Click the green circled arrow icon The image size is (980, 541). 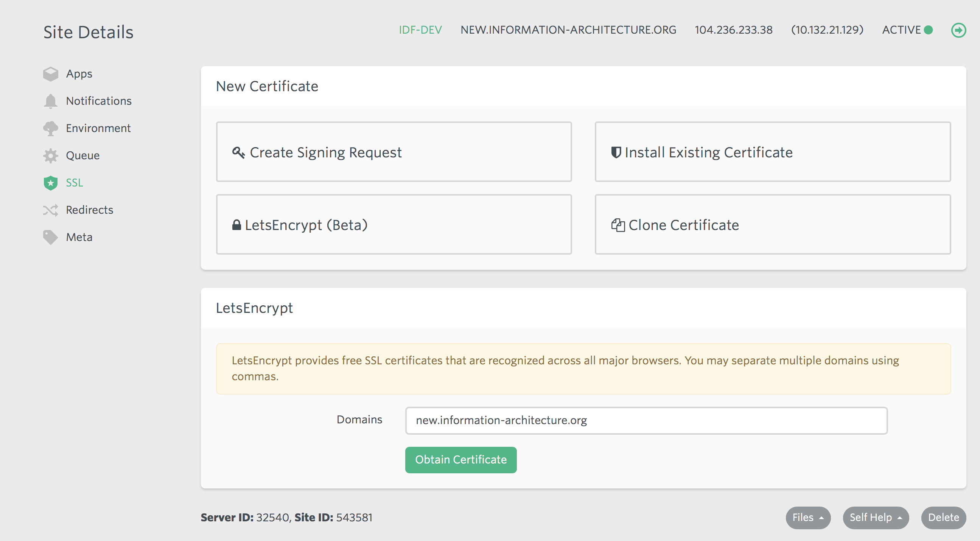pyautogui.click(x=958, y=30)
